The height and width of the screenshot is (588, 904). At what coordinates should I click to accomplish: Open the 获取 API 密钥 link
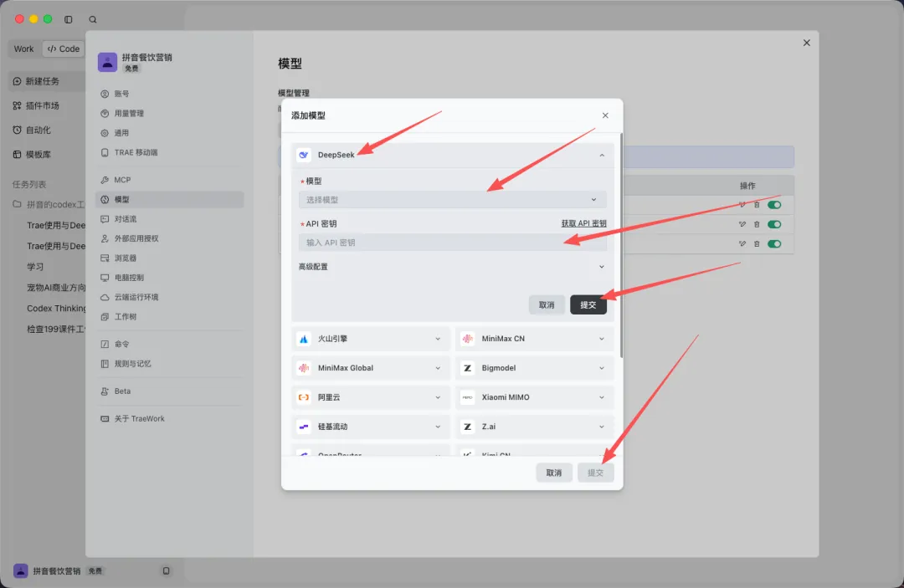583,223
